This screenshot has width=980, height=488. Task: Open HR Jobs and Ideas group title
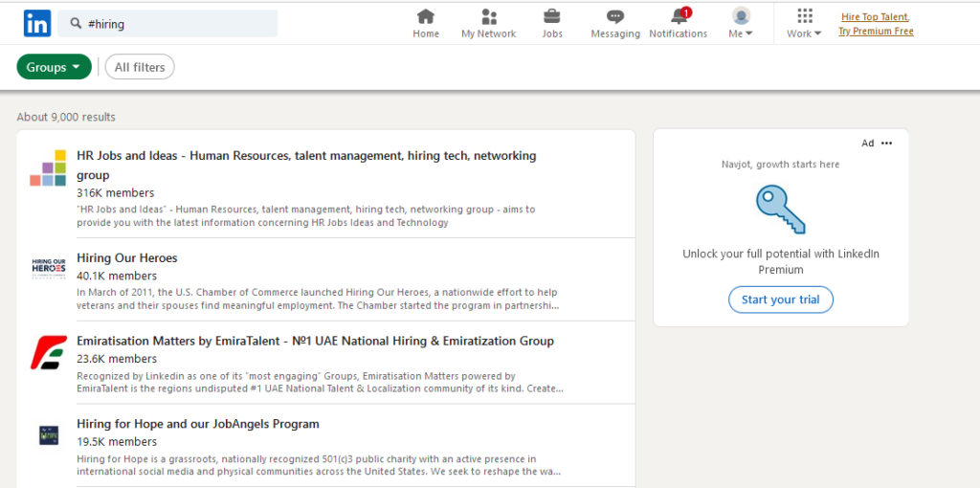[306, 165]
